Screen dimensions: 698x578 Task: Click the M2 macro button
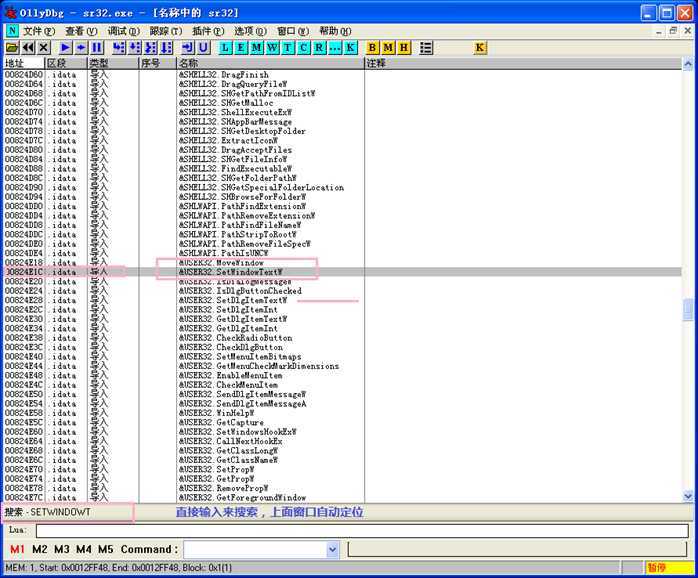[40, 549]
